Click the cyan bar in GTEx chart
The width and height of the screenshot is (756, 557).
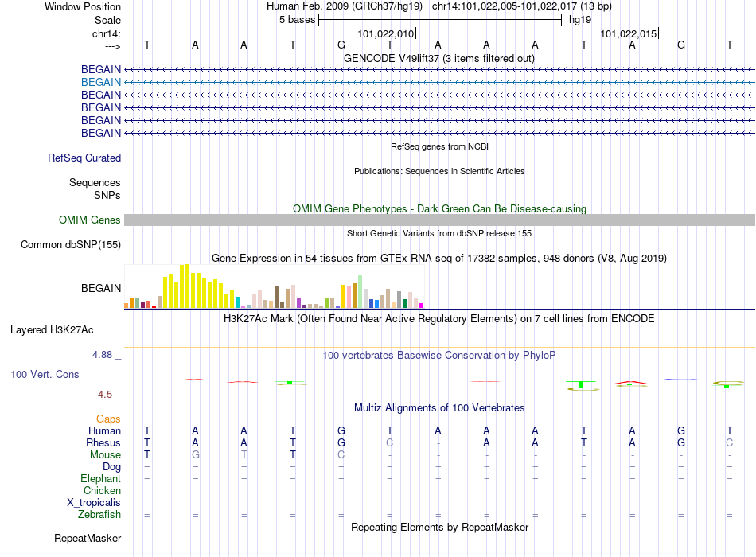tap(238, 302)
